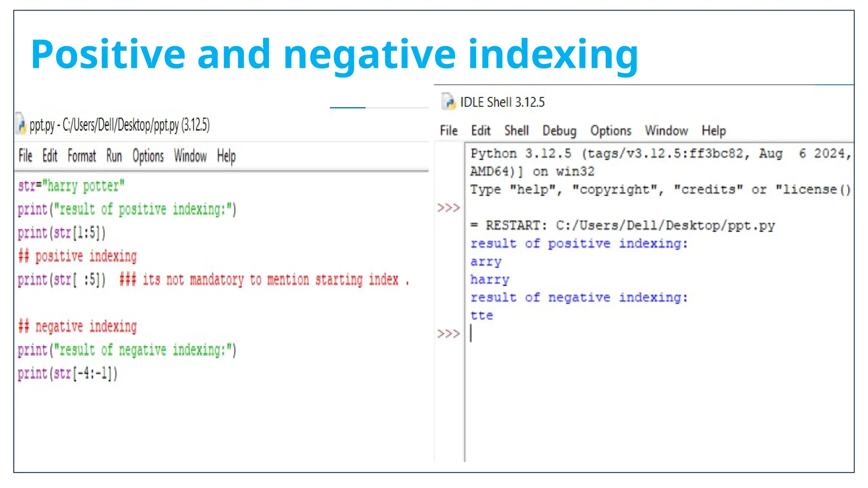Click shell output 'tte'

482,316
